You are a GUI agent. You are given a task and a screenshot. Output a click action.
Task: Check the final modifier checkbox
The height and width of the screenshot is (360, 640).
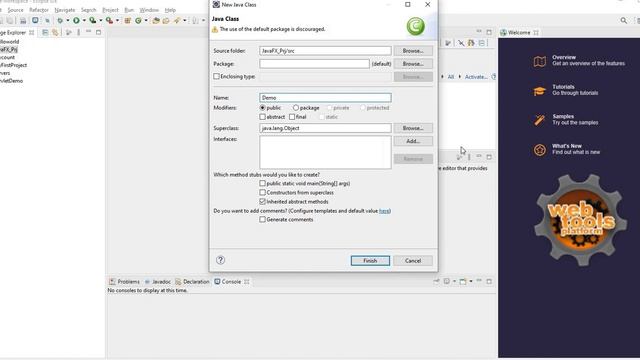(x=292, y=117)
